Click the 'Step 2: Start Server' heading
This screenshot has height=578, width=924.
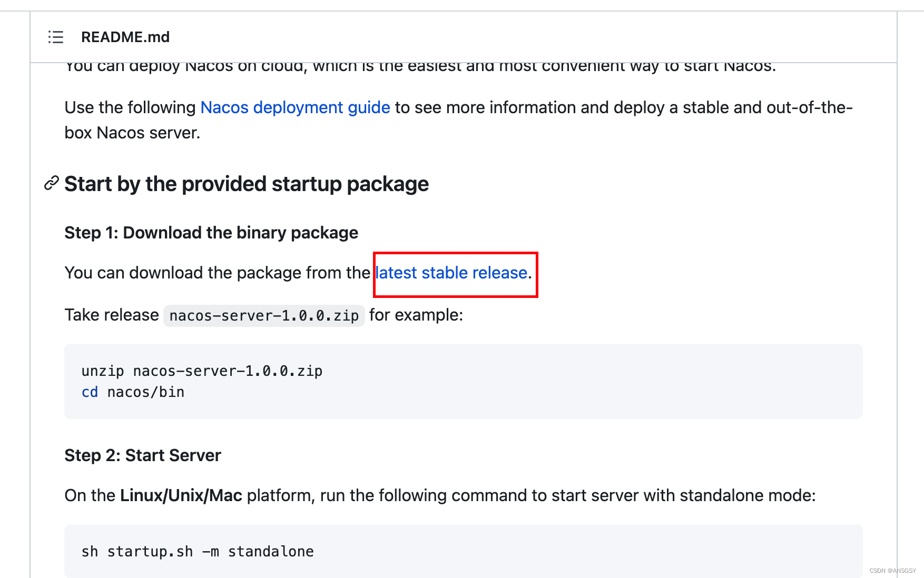pos(143,455)
